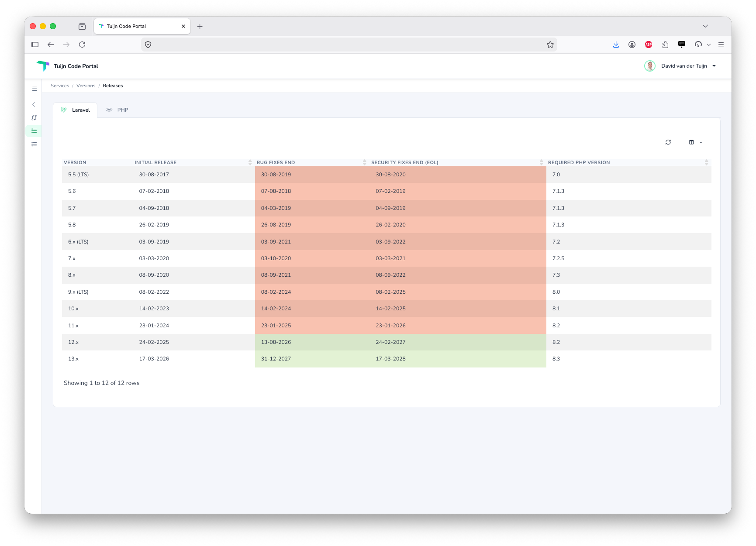This screenshot has width=756, height=546.
Task: Refresh the releases table
Action: click(x=668, y=142)
